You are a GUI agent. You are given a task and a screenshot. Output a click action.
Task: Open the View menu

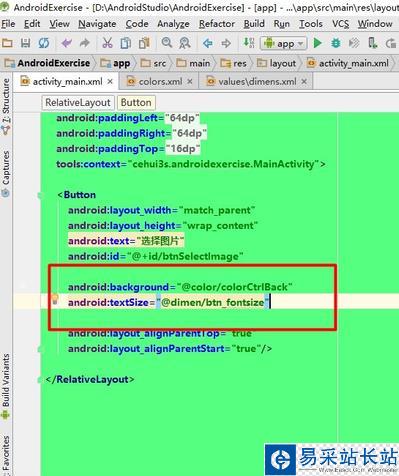[x=59, y=24]
